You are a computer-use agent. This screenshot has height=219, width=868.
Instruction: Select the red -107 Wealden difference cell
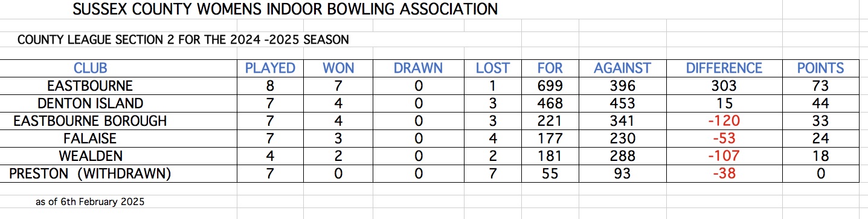pyautogui.click(x=724, y=157)
